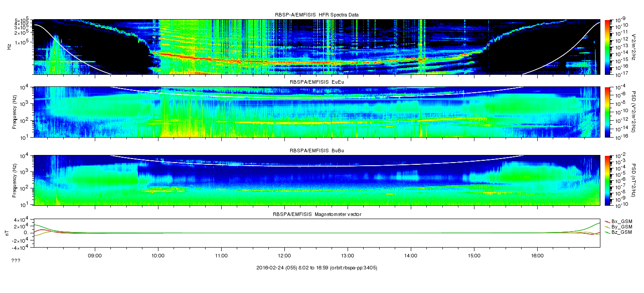644x293 pixels.
Task: Click the 16:00 time axis label
Action: click(x=537, y=256)
